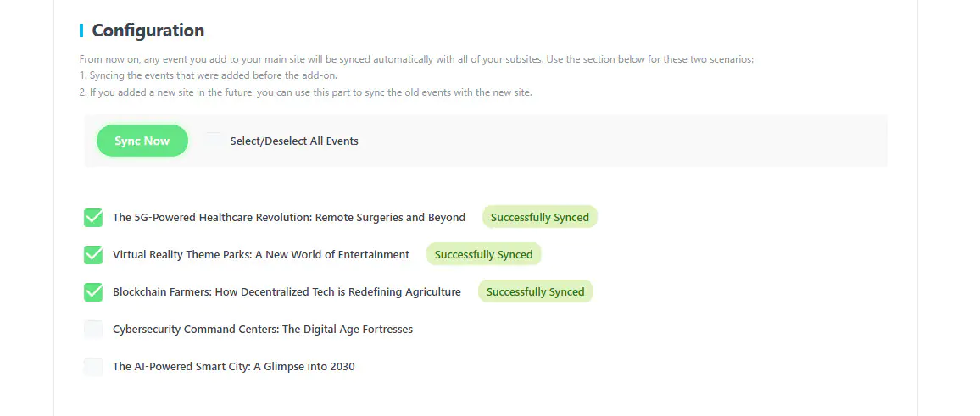Deselect the Blockchain Farmers event checkbox
This screenshot has height=416, width=980.
pyautogui.click(x=93, y=292)
